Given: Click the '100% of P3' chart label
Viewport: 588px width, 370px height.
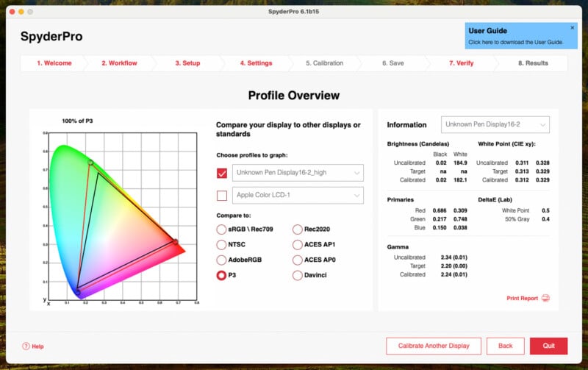Looking at the screenshot, I should 77,121.
